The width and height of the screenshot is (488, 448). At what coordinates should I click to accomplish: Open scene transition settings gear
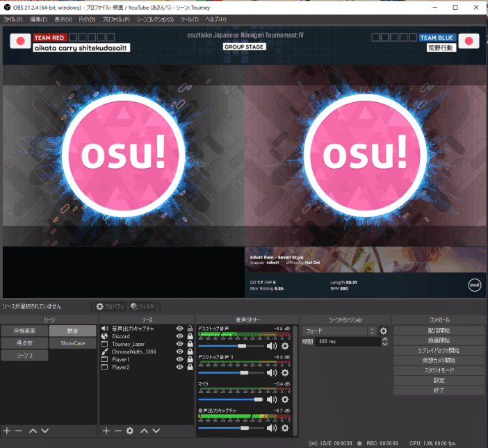click(x=384, y=331)
